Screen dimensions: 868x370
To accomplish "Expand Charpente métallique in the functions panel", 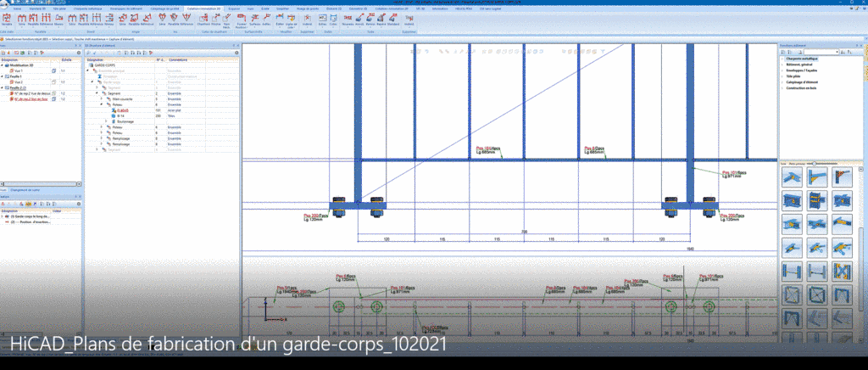I will (782, 59).
